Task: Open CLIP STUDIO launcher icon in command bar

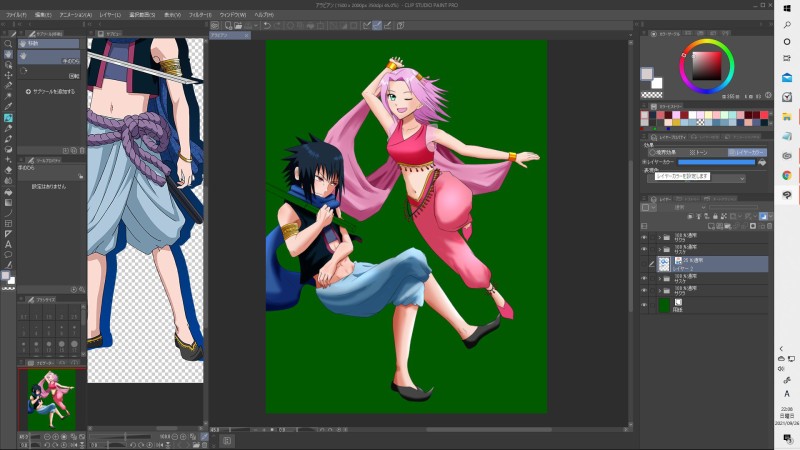Action: (215, 25)
